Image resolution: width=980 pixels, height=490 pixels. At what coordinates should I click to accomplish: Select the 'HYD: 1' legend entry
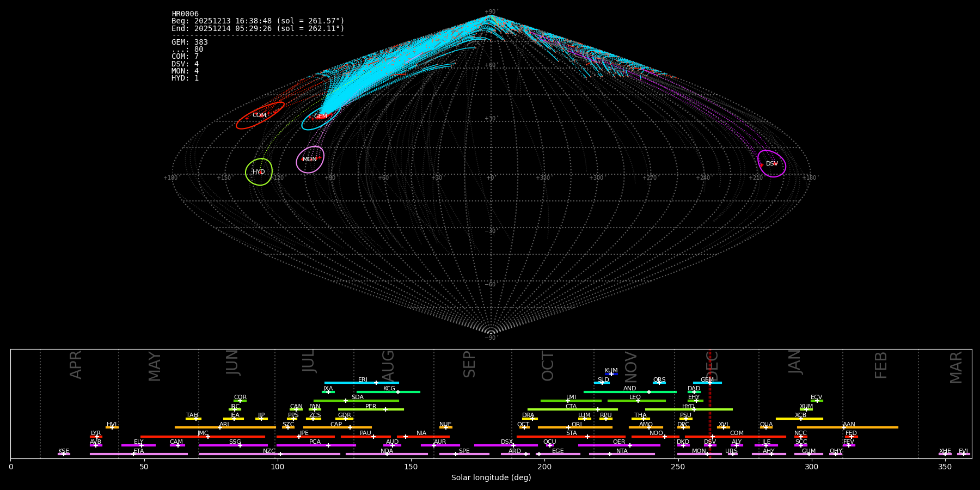pyautogui.click(x=185, y=78)
